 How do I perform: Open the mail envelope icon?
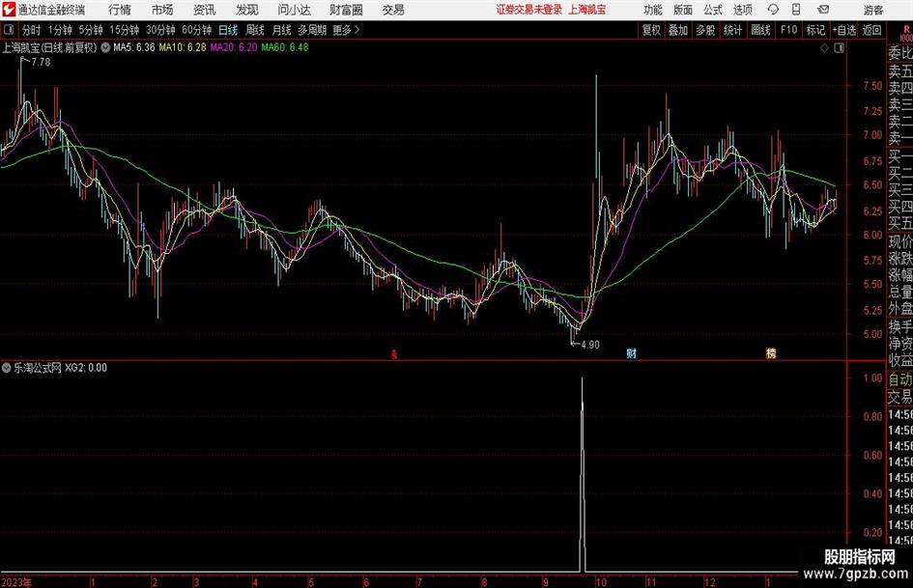pyautogui.click(x=823, y=10)
